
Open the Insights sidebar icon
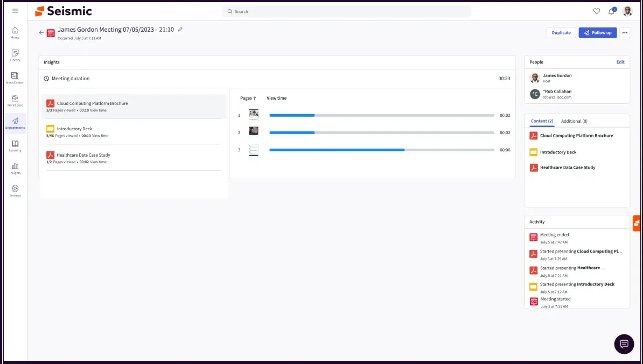15,169
